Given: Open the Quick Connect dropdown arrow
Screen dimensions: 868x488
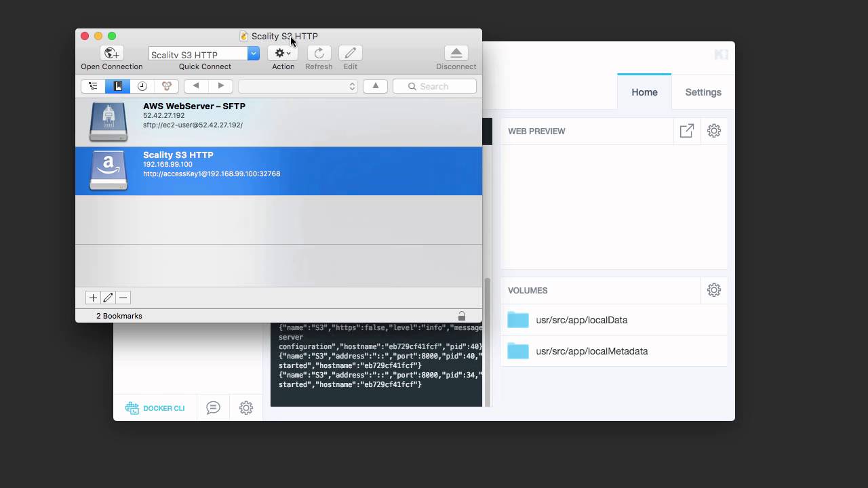Looking at the screenshot, I should point(254,54).
